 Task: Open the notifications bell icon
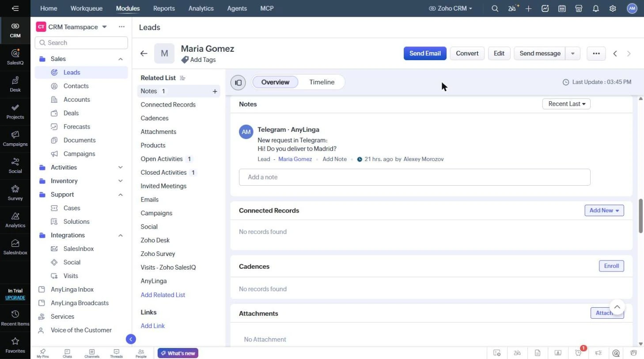pos(596,8)
